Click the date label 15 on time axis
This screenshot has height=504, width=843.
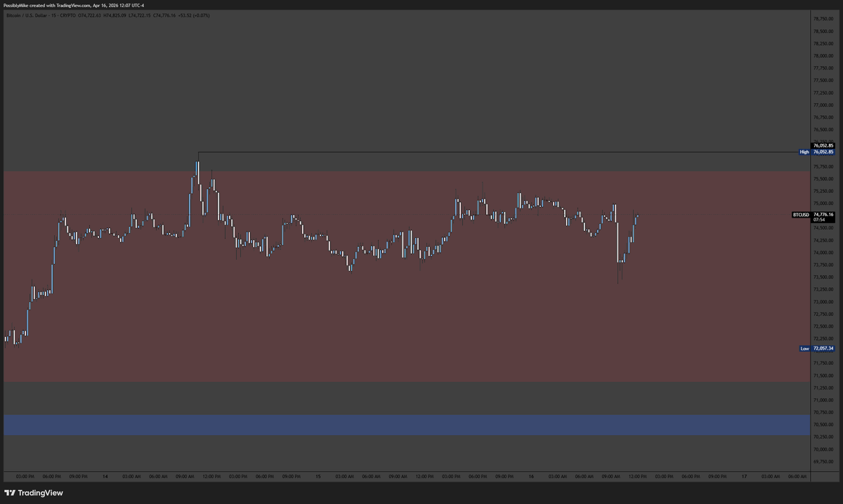pyautogui.click(x=318, y=477)
